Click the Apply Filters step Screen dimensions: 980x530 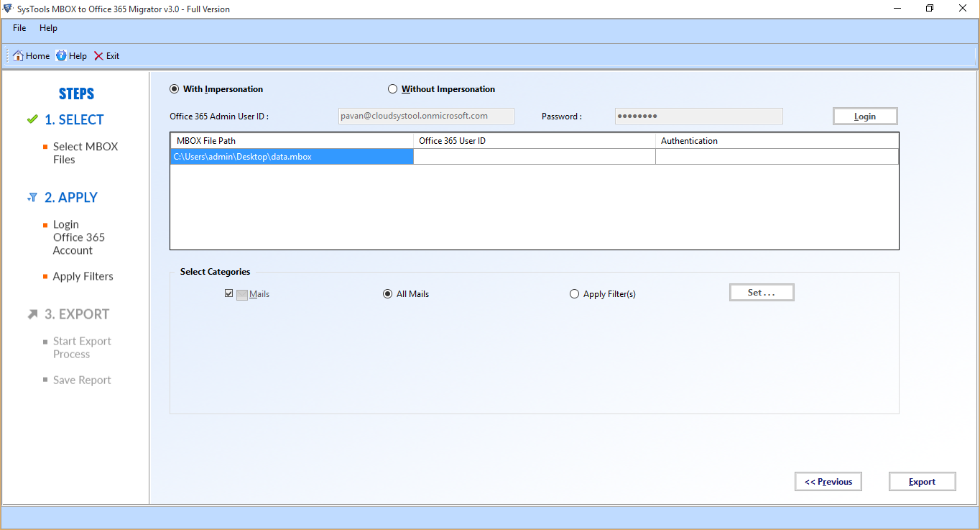tap(83, 276)
